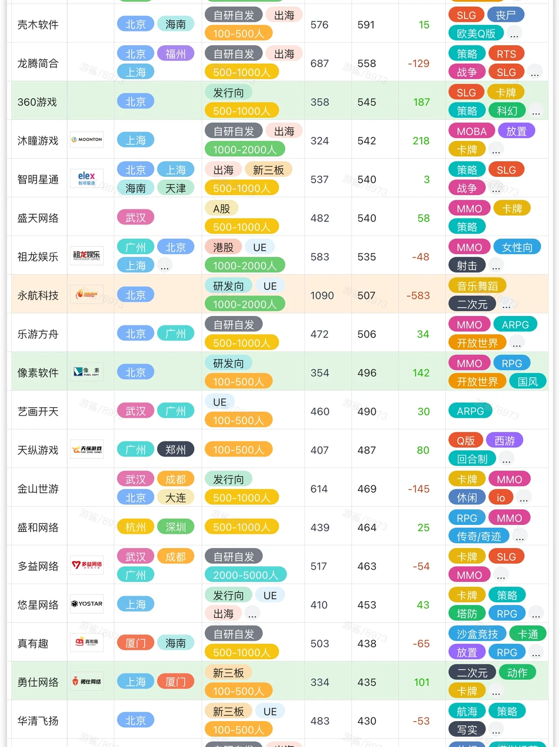560x747 pixels.
Task: Click the value 1090 in 永航科技 row
Action: 322,295
